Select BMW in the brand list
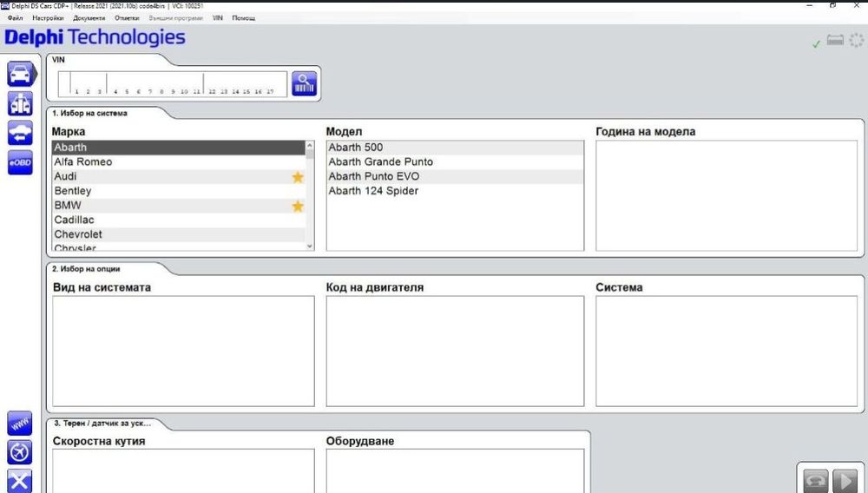This screenshot has height=493, width=868. [178, 206]
